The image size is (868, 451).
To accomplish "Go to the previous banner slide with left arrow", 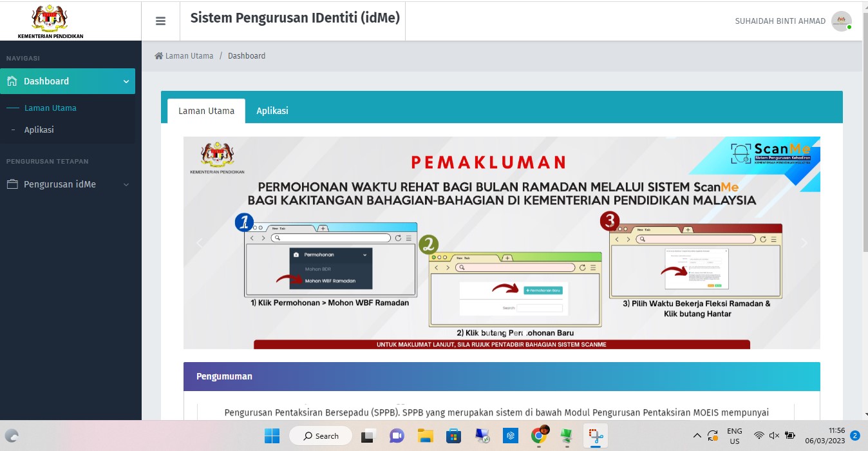I will click(200, 243).
